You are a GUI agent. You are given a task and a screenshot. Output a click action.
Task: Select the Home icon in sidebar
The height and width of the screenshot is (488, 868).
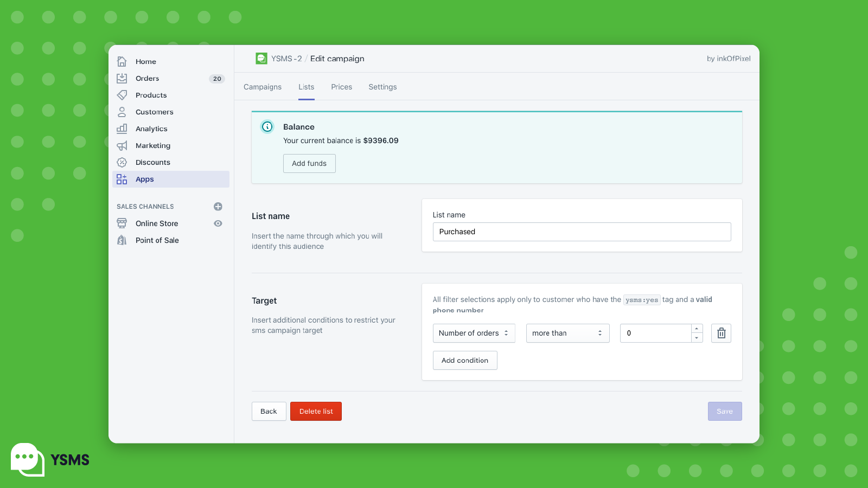tap(122, 61)
